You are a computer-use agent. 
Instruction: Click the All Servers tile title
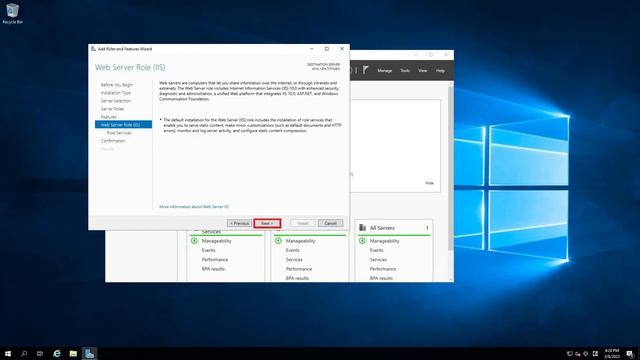point(382,228)
